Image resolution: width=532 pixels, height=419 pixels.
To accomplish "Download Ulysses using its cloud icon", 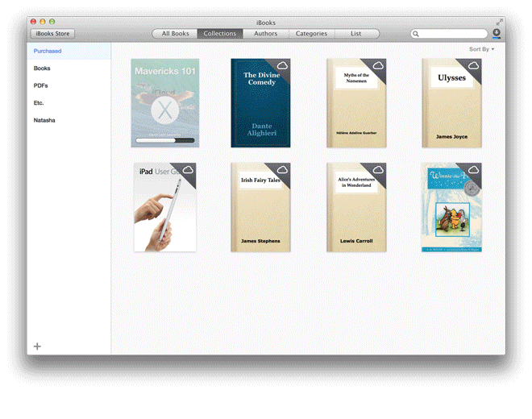I will (473, 65).
